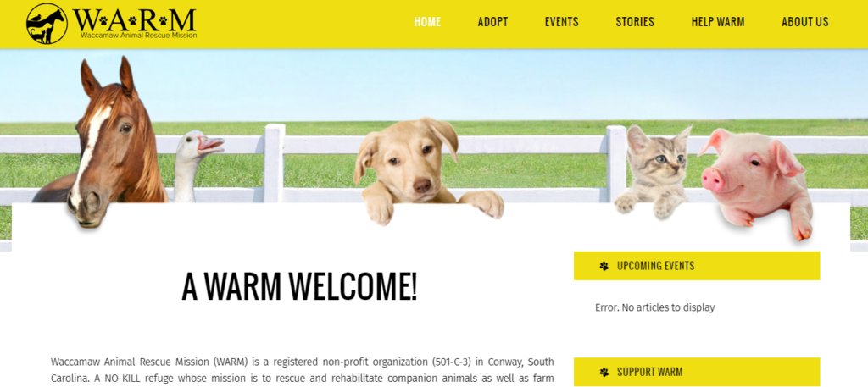Open the Adopt menu
The image size is (868, 387).
coord(492,22)
